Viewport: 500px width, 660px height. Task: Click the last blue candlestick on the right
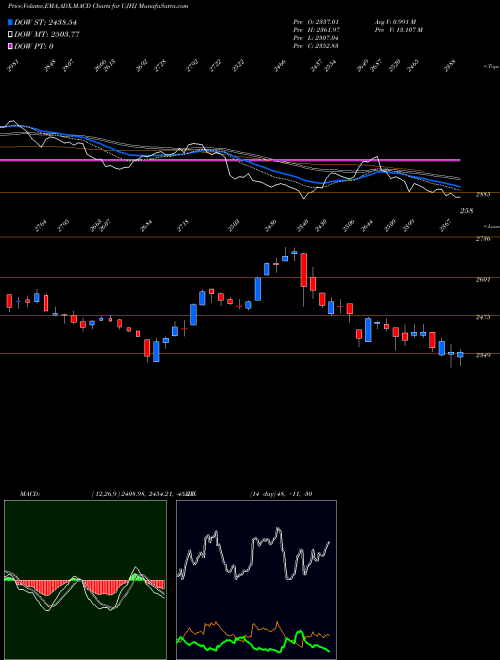pos(460,355)
